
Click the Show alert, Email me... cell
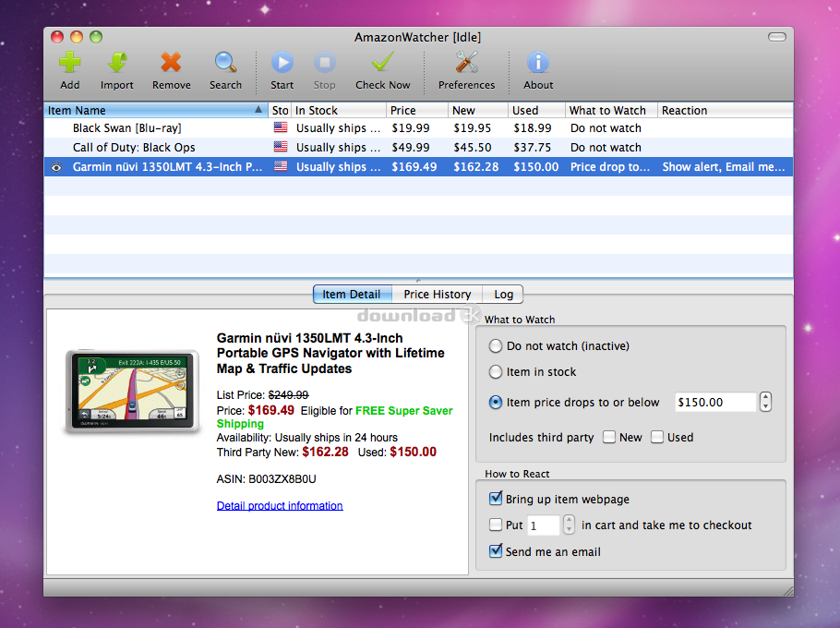724,166
